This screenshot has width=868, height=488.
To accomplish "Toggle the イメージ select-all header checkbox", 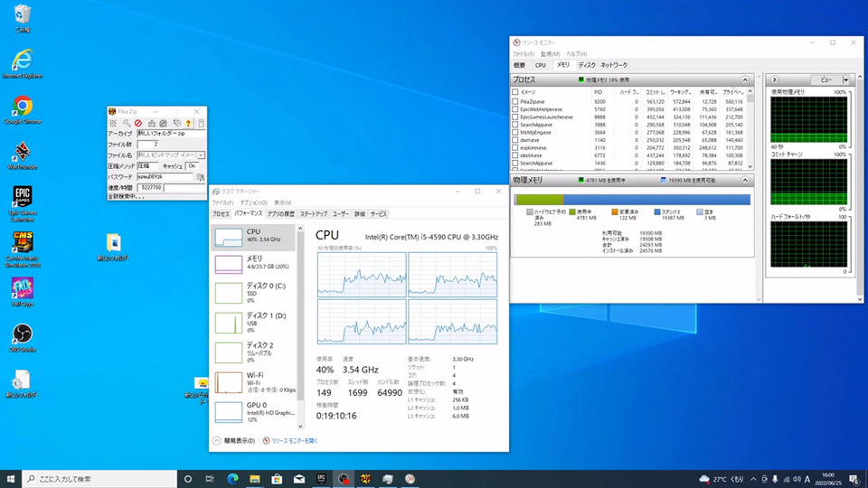I will tap(515, 91).
